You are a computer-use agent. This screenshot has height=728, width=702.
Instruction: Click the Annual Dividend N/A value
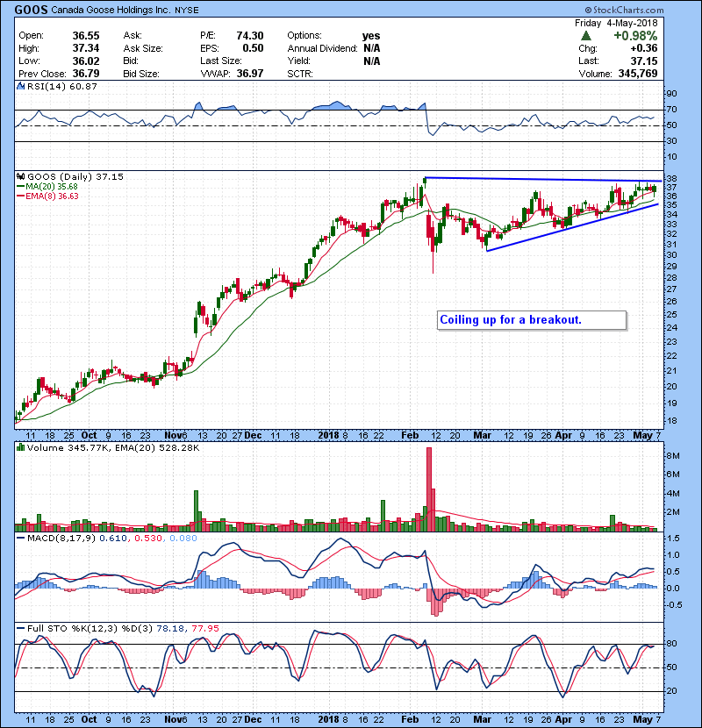(372, 48)
